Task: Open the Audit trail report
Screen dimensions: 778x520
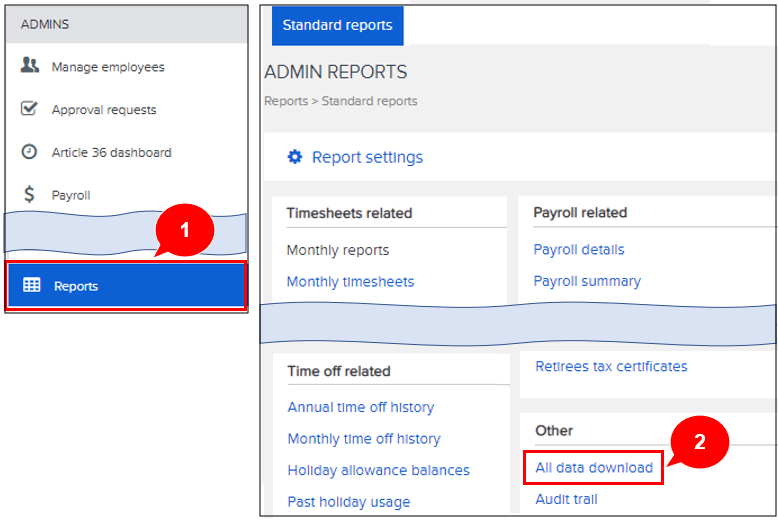Action: tap(566, 499)
